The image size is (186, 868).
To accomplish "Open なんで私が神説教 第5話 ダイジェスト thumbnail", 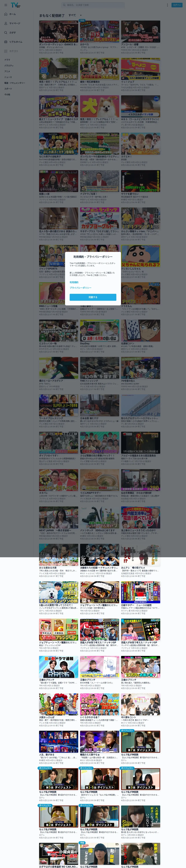I will pyautogui.click(x=58, y=779).
